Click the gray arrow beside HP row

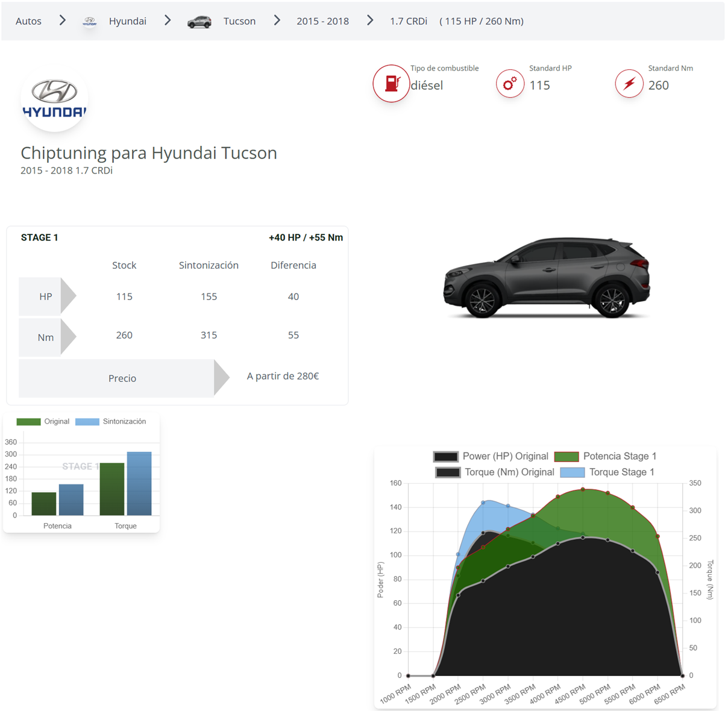pyautogui.click(x=68, y=296)
